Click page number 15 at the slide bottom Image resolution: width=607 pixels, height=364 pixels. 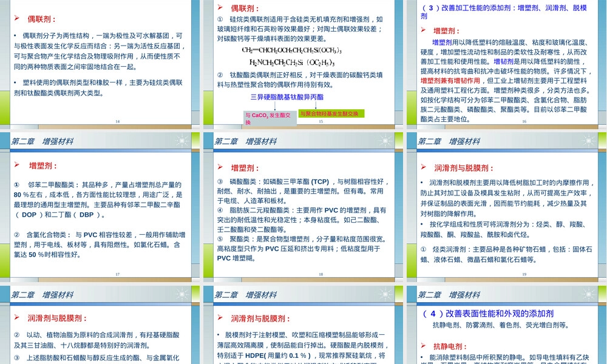(x=321, y=121)
